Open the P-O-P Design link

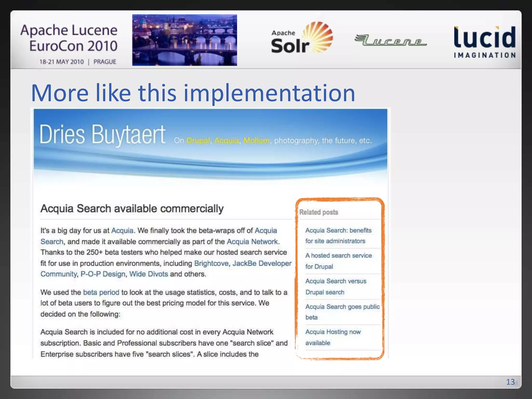tap(103, 274)
